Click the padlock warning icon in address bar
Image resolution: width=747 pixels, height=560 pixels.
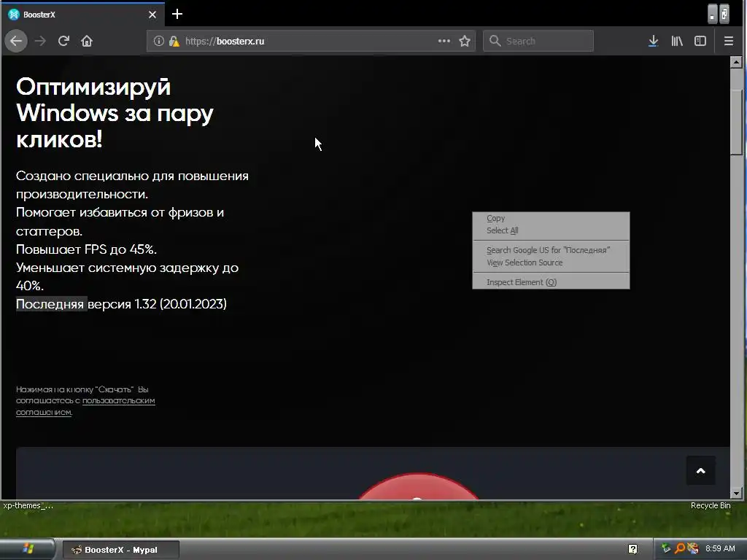tap(174, 41)
